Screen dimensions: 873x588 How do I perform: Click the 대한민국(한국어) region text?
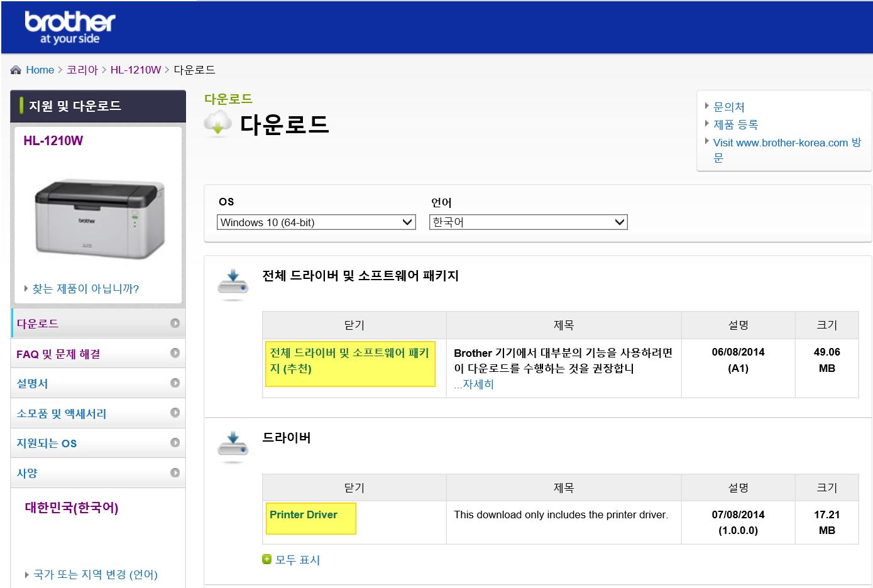[72, 508]
